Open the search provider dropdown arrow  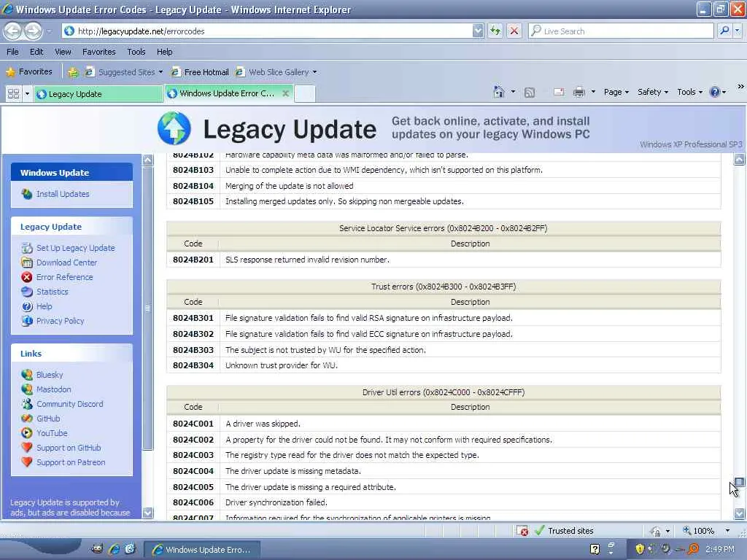[x=738, y=31]
